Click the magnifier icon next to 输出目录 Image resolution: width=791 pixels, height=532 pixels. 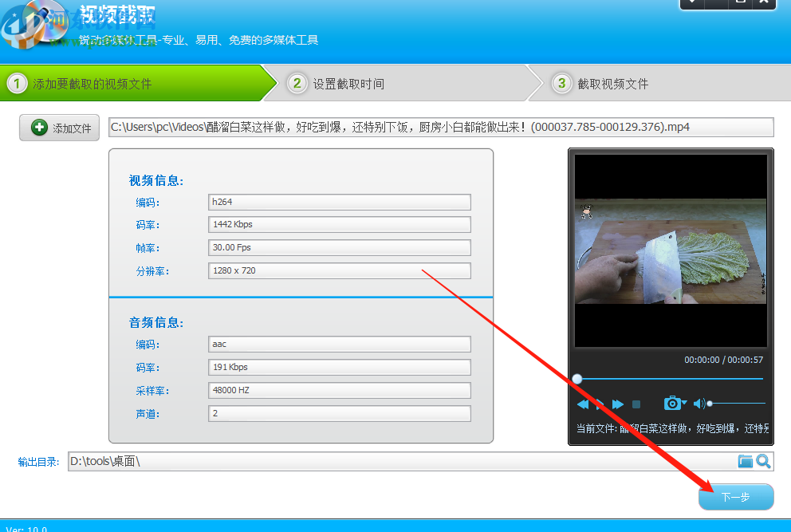(x=763, y=461)
